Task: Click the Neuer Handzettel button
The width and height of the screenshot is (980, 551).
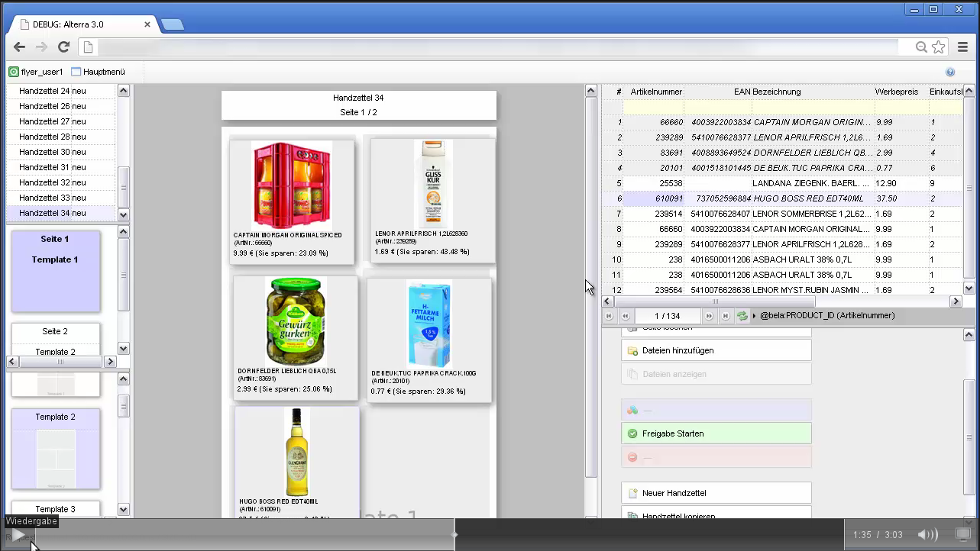Action: (716, 493)
